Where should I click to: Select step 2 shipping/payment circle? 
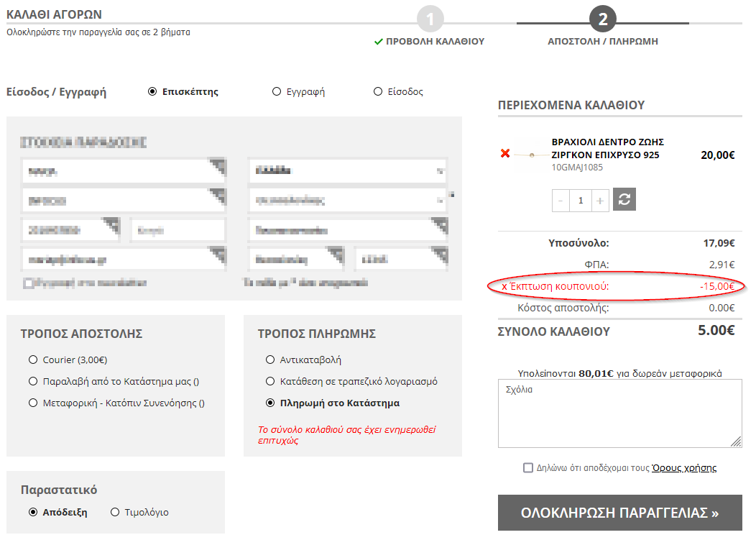(x=602, y=19)
